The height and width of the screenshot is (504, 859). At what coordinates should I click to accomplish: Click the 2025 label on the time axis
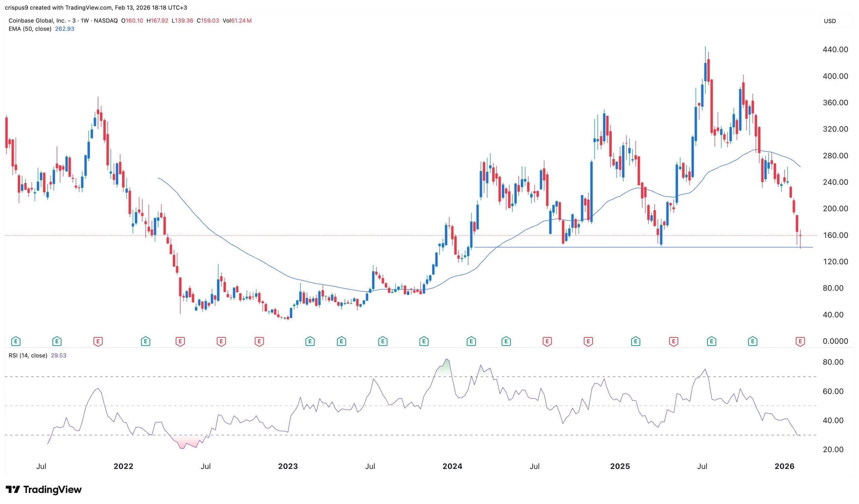tap(620, 466)
